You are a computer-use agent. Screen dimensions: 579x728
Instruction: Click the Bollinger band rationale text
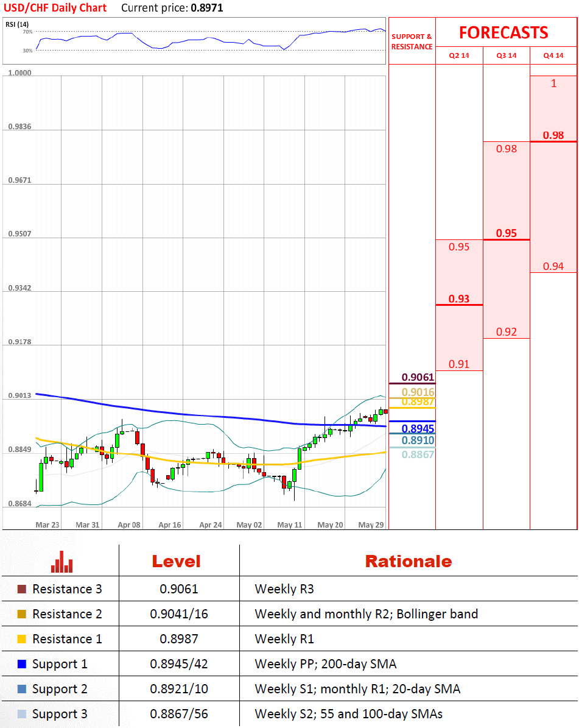(x=437, y=614)
